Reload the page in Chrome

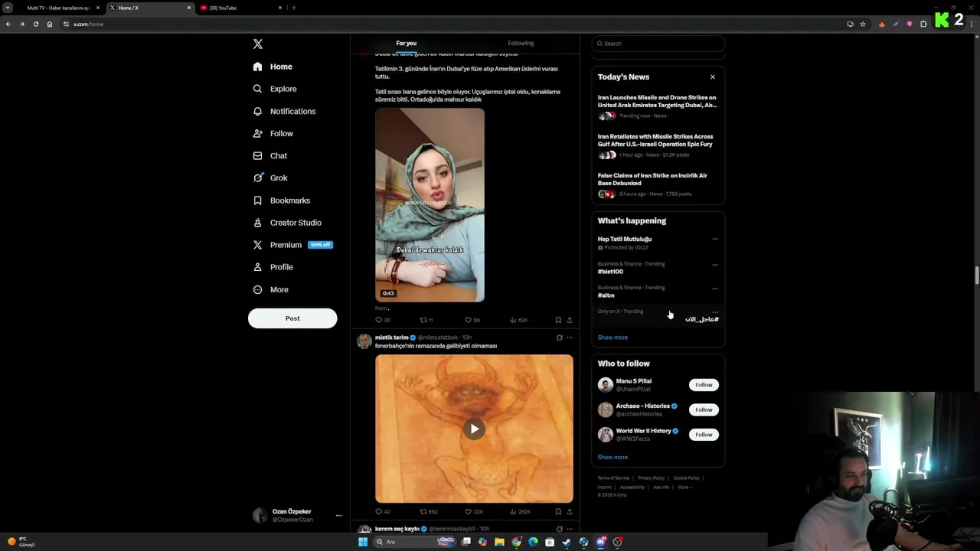click(35, 24)
